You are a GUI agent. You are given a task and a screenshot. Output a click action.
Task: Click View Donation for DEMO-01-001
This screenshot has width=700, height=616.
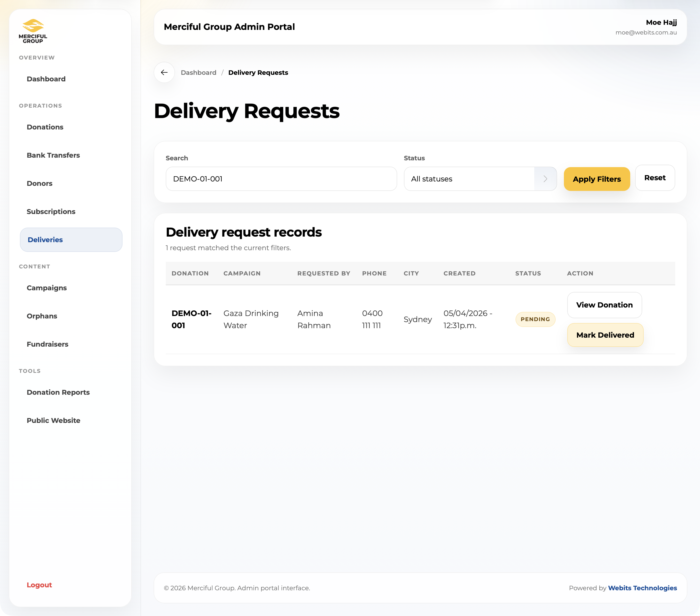pos(604,305)
